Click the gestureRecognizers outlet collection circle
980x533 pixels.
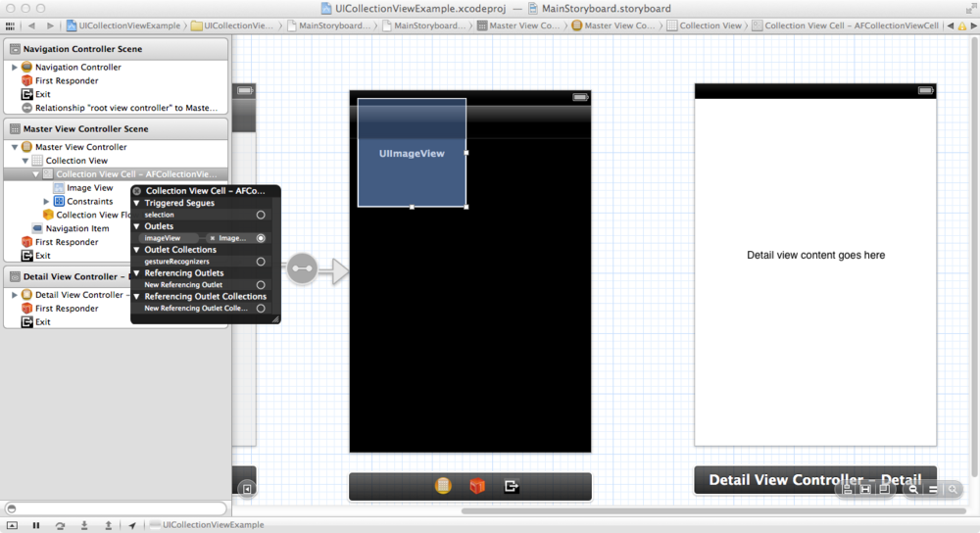pyautogui.click(x=261, y=262)
